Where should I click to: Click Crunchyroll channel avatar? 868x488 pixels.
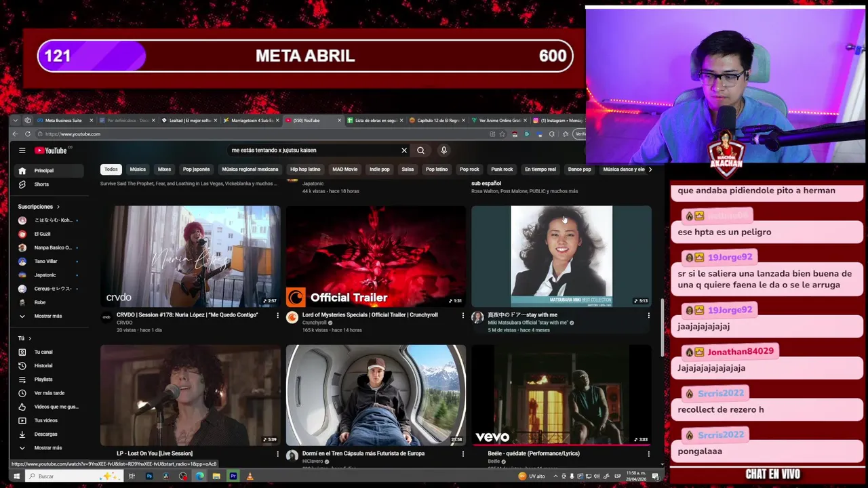click(x=292, y=317)
